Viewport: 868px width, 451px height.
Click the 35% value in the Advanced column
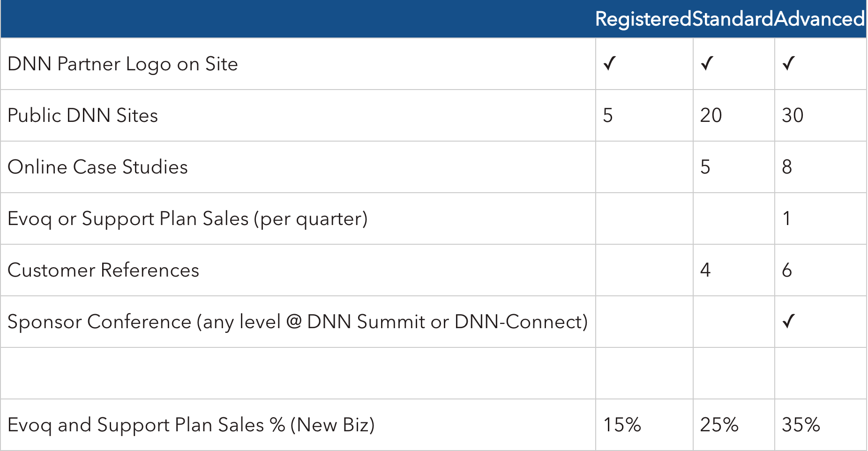click(x=801, y=425)
